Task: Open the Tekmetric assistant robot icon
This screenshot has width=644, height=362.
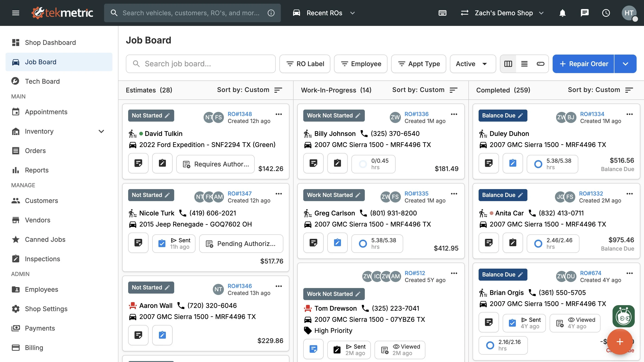Action: [623, 316]
